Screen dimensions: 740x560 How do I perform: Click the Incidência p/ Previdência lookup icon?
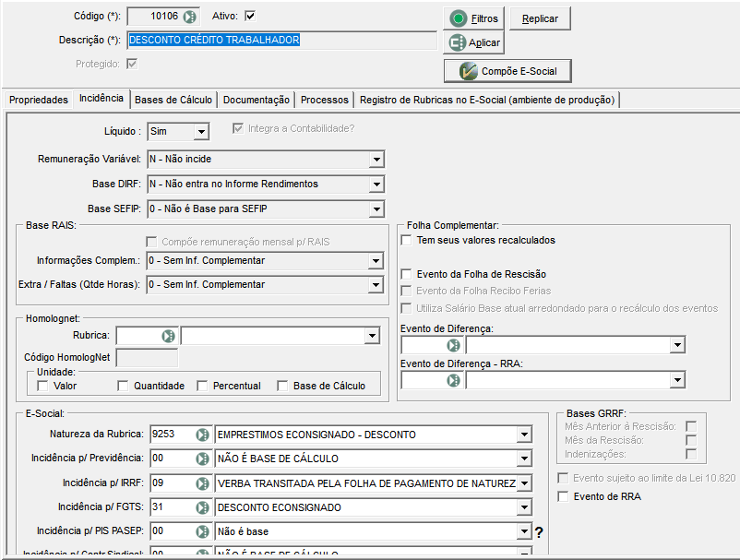tap(202, 459)
